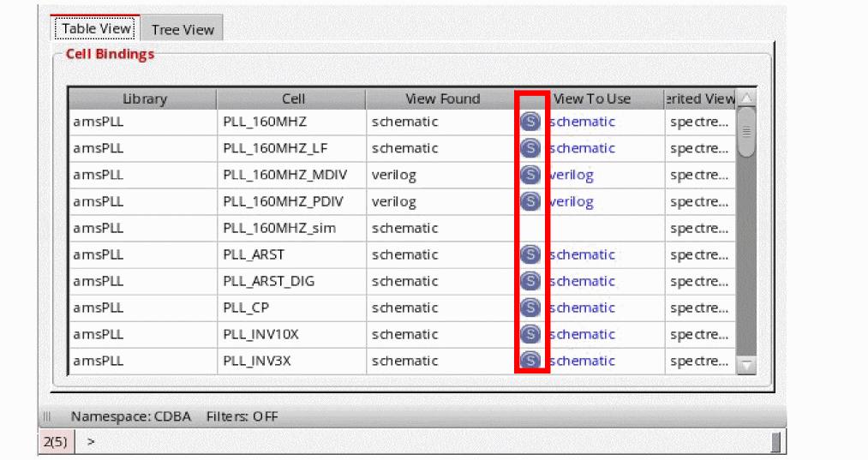This screenshot has width=868, height=460.
Task: Click the scrollbar down arrow in table
Action: tap(746, 365)
